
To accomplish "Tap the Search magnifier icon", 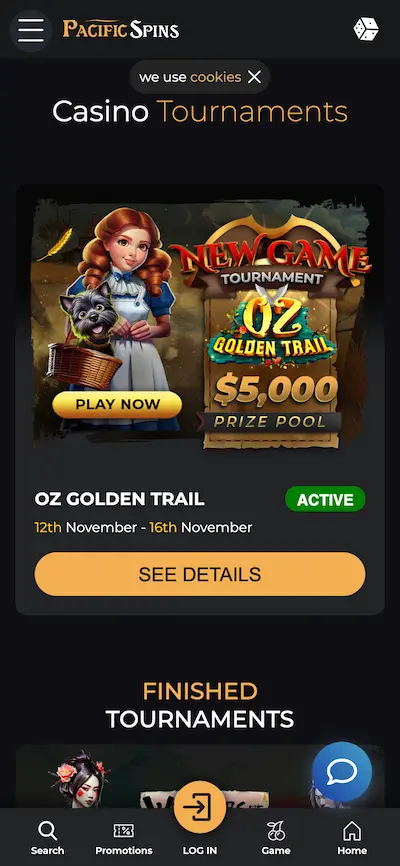I will tap(48, 830).
